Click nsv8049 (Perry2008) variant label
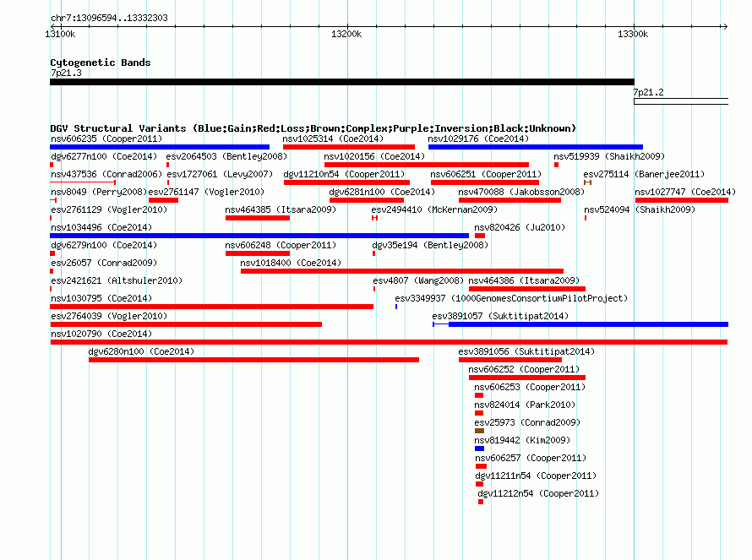This screenshot has height=560, width=752. 99,192
